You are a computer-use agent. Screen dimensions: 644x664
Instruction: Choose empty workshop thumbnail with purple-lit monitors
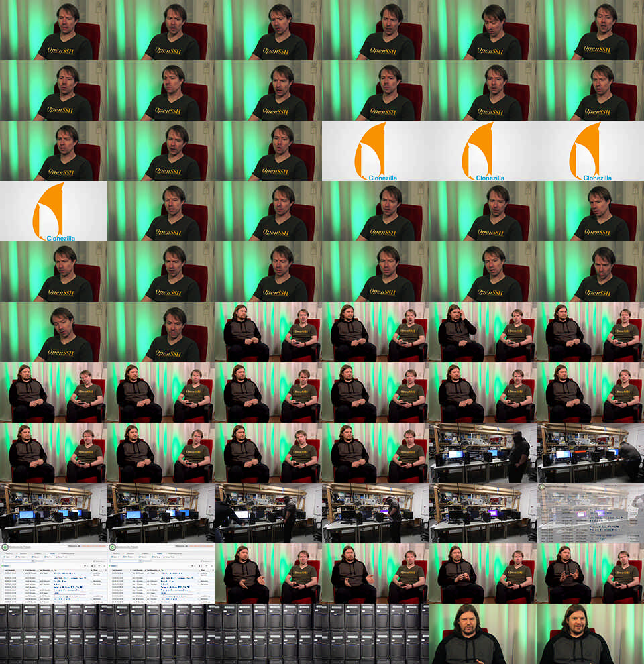coord(482,513)
